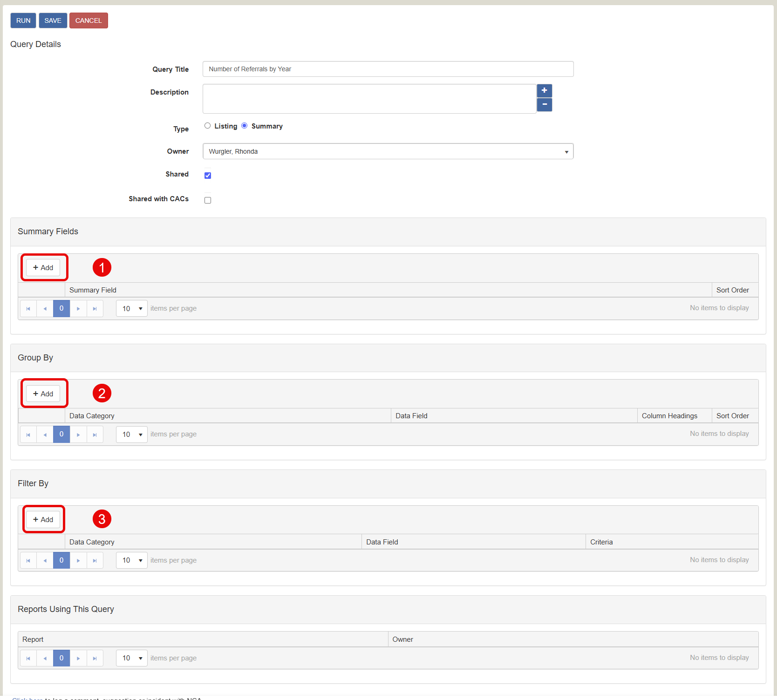Screen dimensions: 777x700
Task: Click the CANCEL button
Action: pos(89,20)
